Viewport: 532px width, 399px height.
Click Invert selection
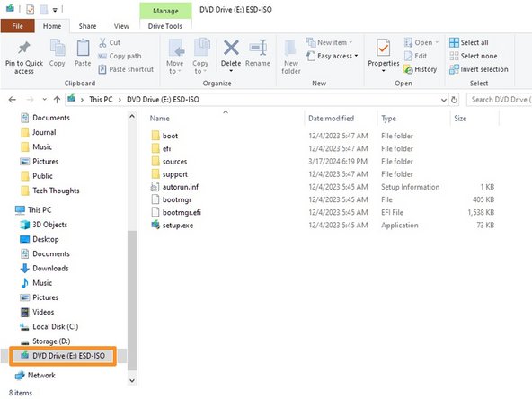pos(479,69)
